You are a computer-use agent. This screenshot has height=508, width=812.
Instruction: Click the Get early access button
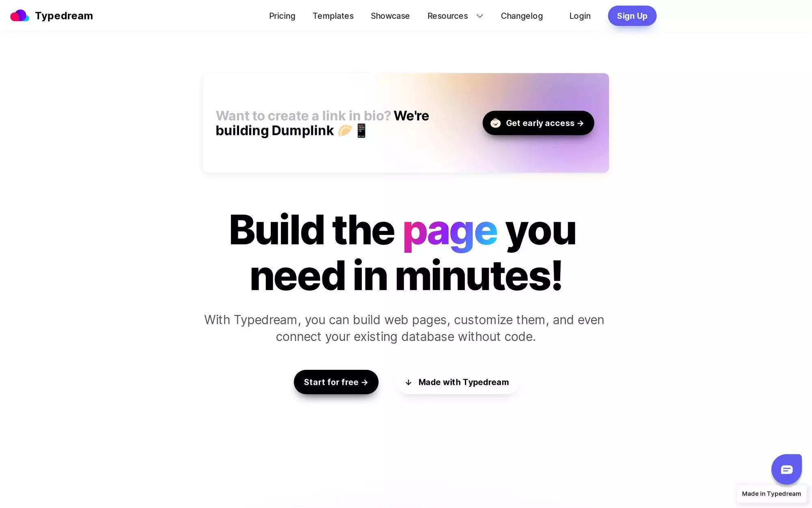pos(538,123)
